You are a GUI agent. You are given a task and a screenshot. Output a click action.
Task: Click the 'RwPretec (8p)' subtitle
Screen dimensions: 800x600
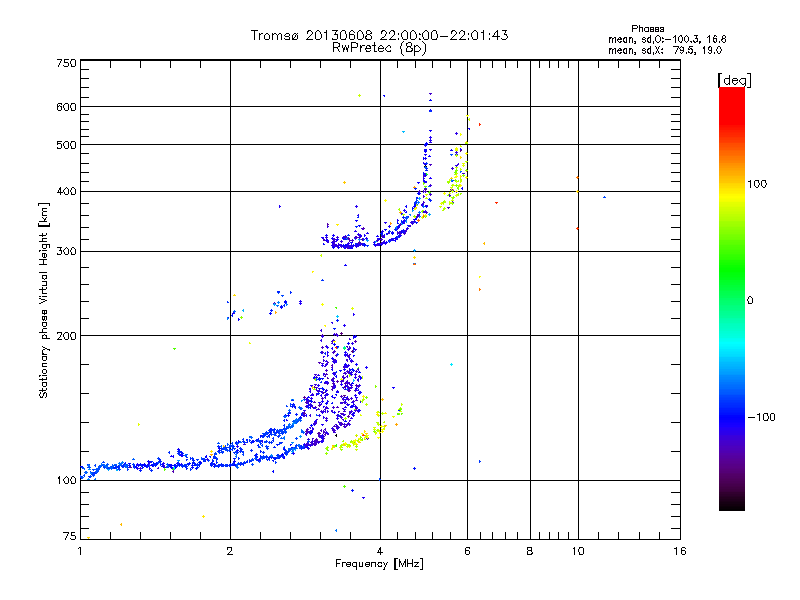(x=379, y=48)
